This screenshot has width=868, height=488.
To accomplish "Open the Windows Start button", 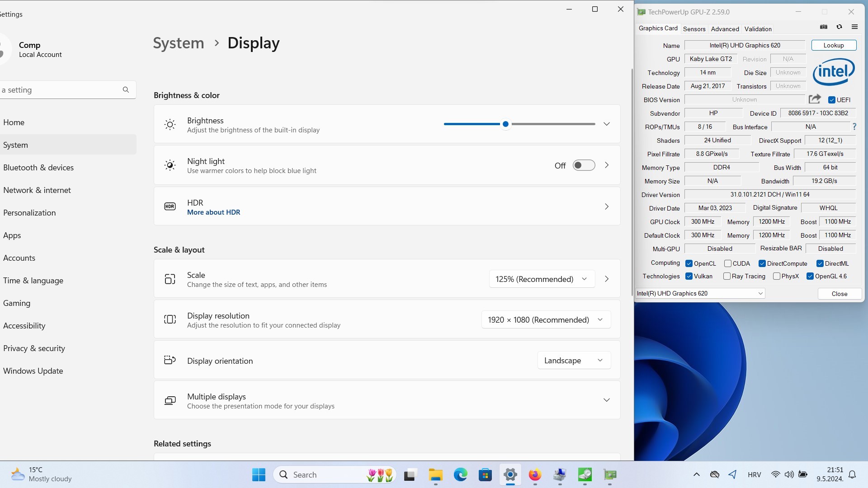I will pos(259,474).
